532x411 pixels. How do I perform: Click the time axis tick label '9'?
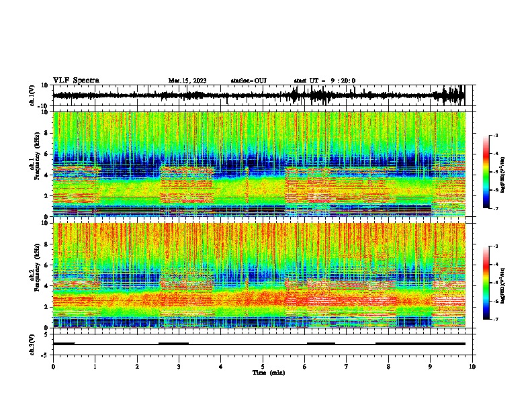coord(430,367)
